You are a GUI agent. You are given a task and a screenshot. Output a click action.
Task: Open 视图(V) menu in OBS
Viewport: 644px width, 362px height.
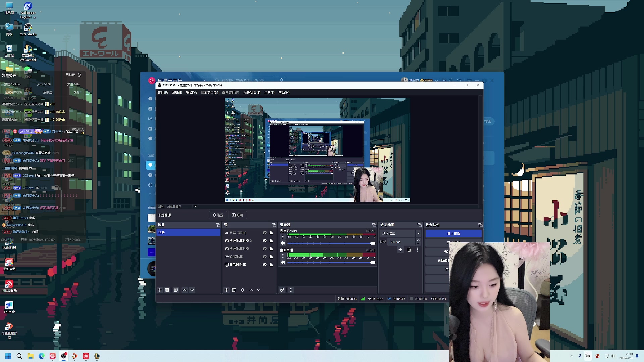192,93
